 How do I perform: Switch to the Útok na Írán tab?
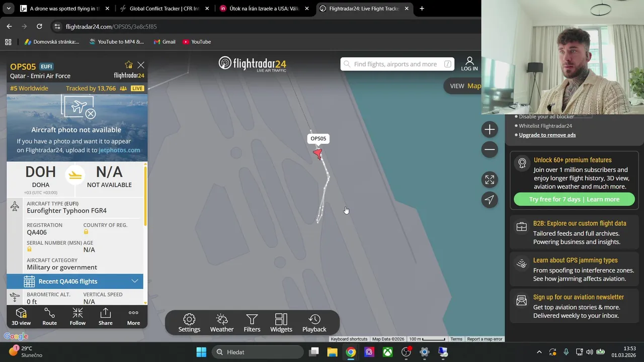coord(264,9)
